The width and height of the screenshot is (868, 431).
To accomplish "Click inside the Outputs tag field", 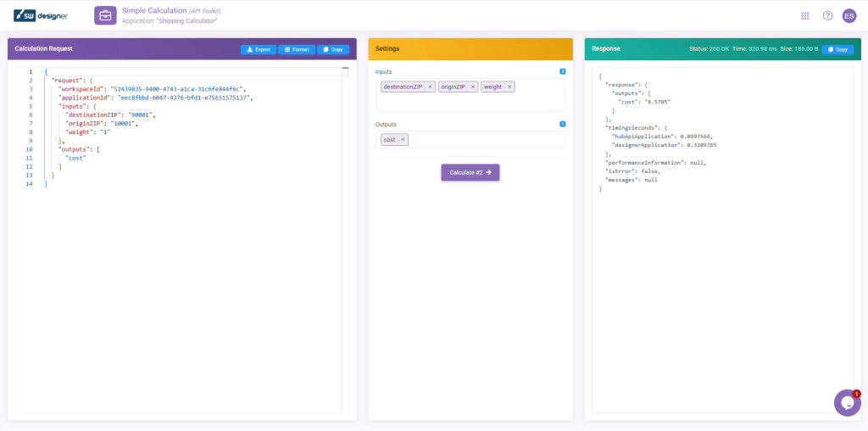I will (470, 140).
